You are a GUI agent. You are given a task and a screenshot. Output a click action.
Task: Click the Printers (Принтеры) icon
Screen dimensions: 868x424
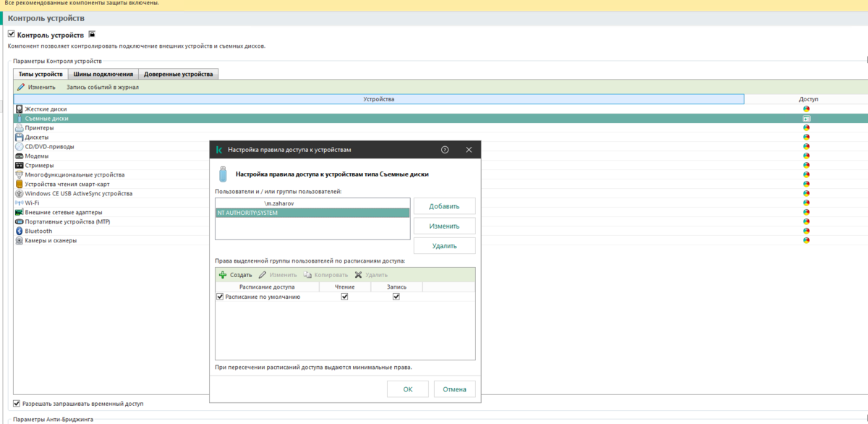[x=19, y=127]
